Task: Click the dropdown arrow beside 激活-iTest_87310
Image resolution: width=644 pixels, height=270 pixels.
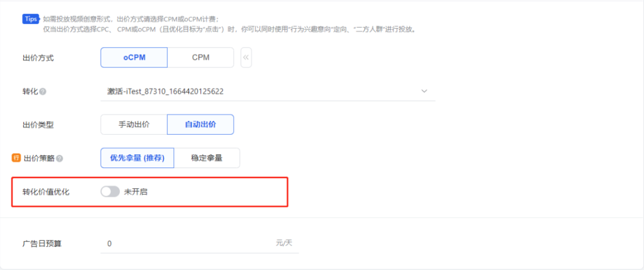Action: [425, 91]
